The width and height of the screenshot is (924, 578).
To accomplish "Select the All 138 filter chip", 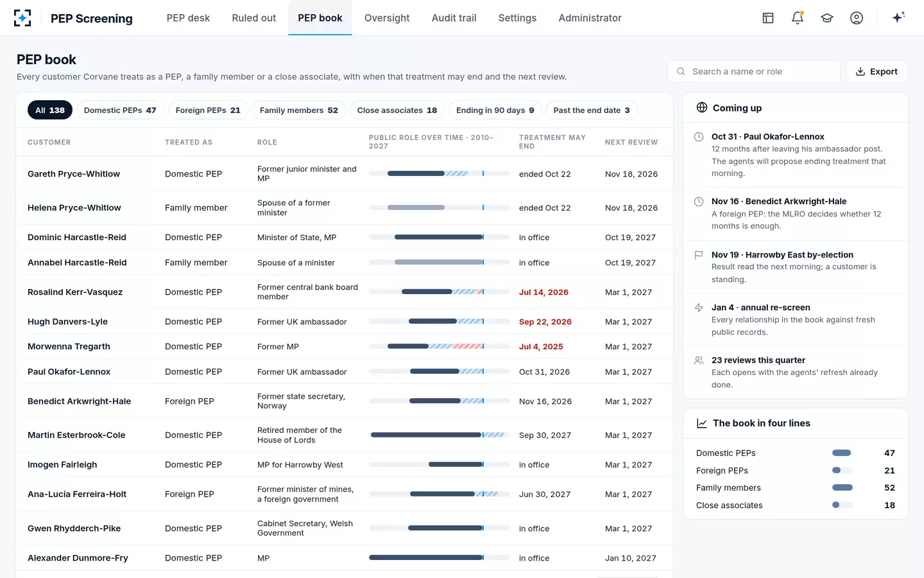I will tap(50, 110).
